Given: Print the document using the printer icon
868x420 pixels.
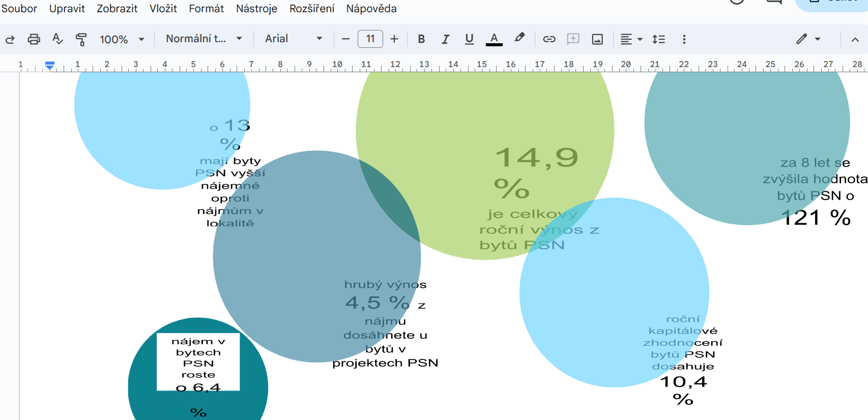Looking at the screenshot, I should pyautogui.click(x=34, y=39).
